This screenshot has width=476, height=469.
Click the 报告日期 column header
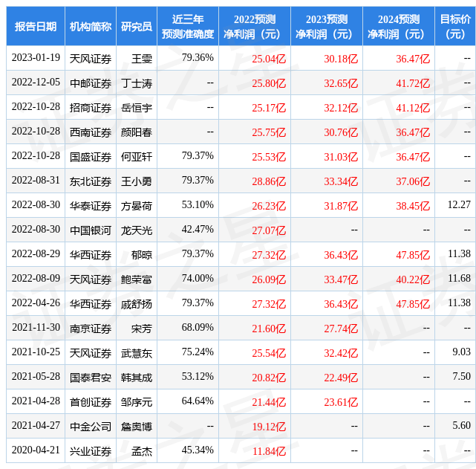(x=36, y=27)
